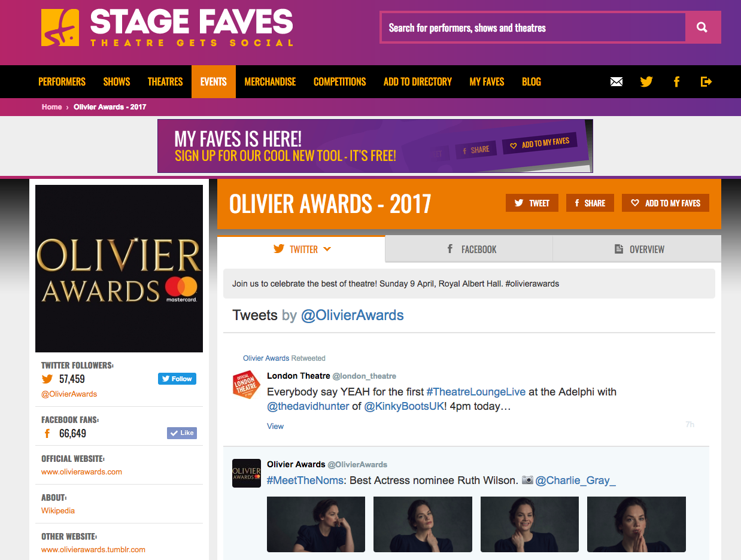Click the Facebook Like button
The width and height of the screenshot is (741, 560).
[x=182, y=433]
